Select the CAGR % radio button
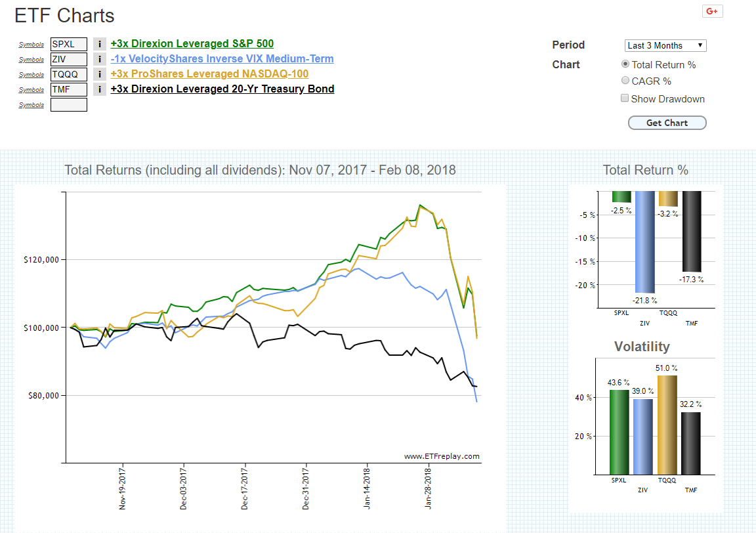This screenshot has width=756, height=533. (x=625, y=81)
